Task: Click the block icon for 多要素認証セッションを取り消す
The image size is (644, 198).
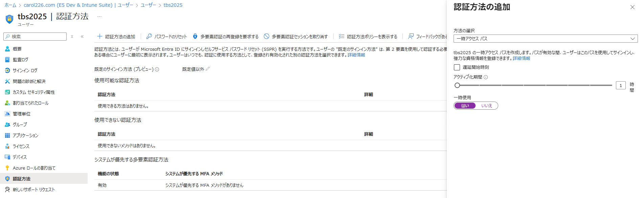Action: tap(267, 36)
